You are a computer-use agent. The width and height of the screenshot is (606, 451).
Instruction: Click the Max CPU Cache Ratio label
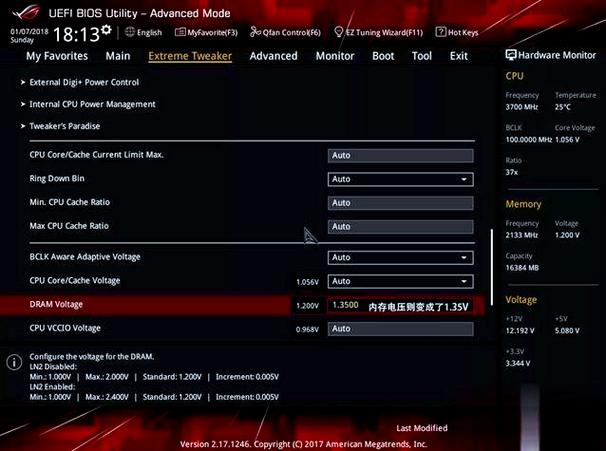(69, 226)
